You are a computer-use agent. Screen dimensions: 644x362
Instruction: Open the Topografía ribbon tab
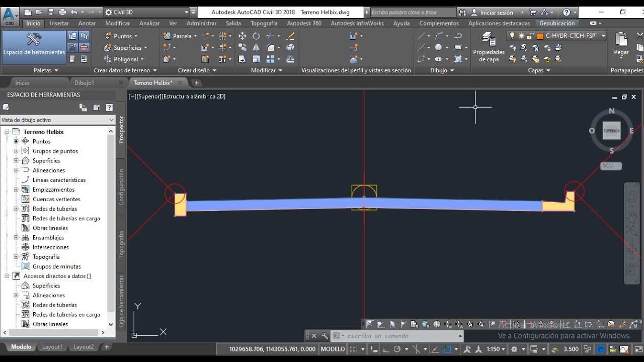264,23
